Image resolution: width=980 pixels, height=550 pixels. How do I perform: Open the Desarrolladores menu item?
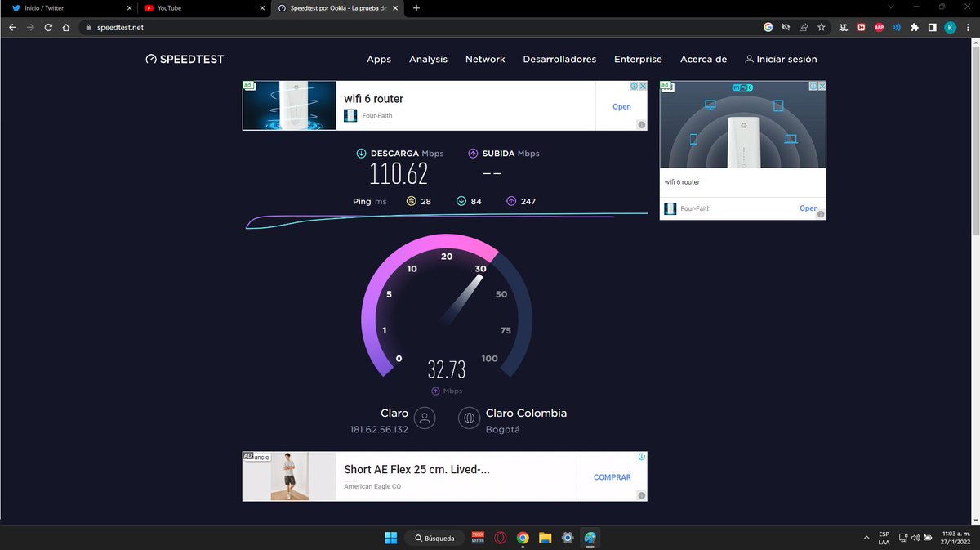[x=559, y=59]
